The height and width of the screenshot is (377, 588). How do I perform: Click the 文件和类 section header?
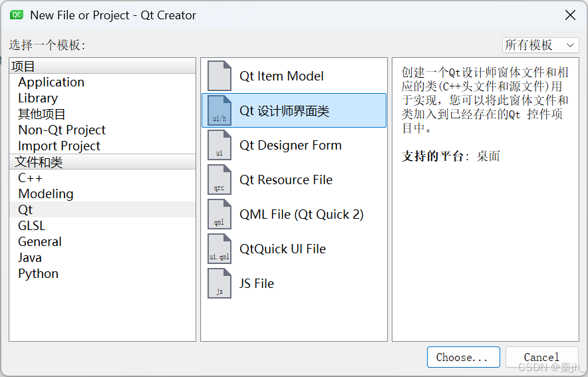click(x=102, y=162)
